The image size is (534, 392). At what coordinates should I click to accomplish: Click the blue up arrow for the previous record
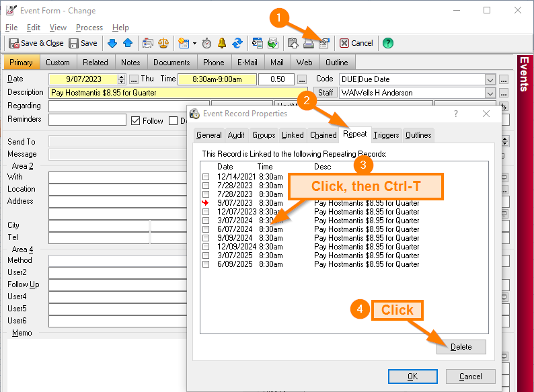(128, 43)
